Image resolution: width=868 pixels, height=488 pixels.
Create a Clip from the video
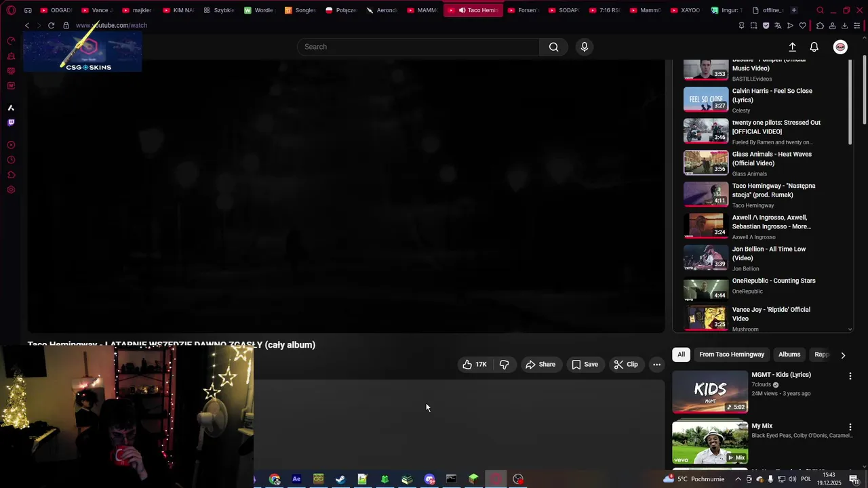pos(626,365)
